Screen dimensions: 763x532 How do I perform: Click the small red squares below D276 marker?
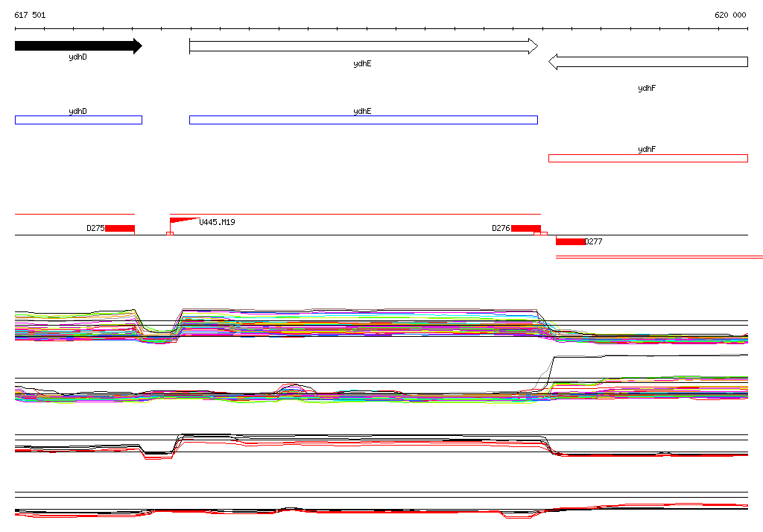point(541,234)
